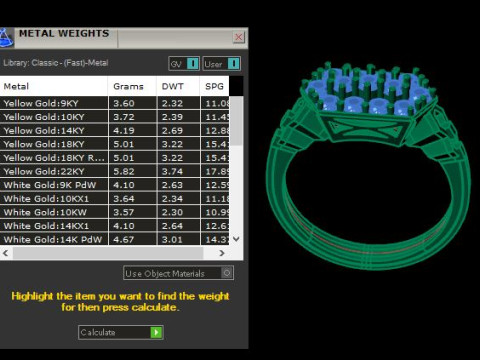Image resolution: width=480 pixels, height=360 pixels.
Task: Select the White Gold:10KW row
Action: [x=114, y=212]
